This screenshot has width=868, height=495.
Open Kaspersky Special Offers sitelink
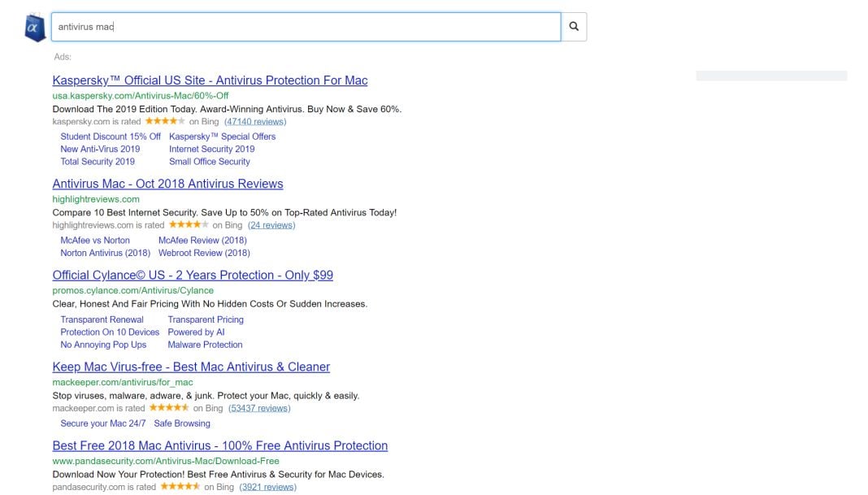[x=222, y=137]
